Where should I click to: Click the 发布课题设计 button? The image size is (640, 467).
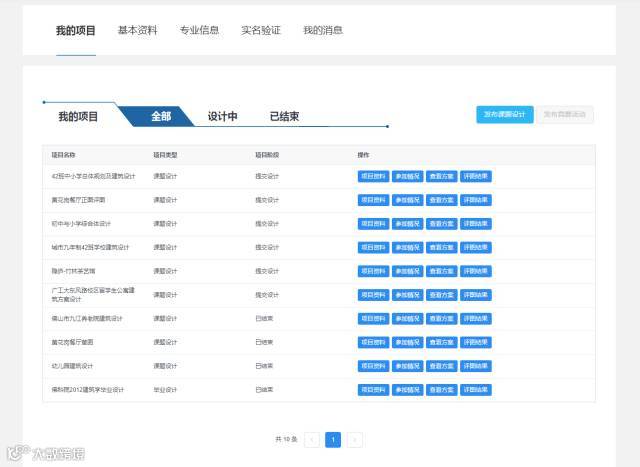coord(505,114)
